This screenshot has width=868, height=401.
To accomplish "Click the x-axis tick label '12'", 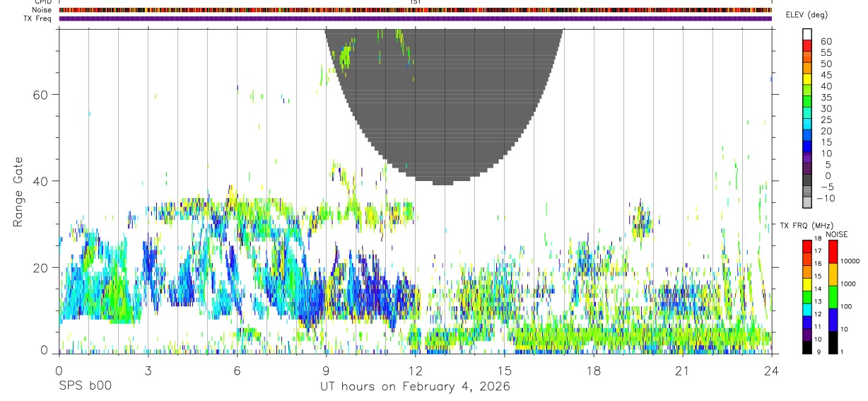I will tap(415, 371).
